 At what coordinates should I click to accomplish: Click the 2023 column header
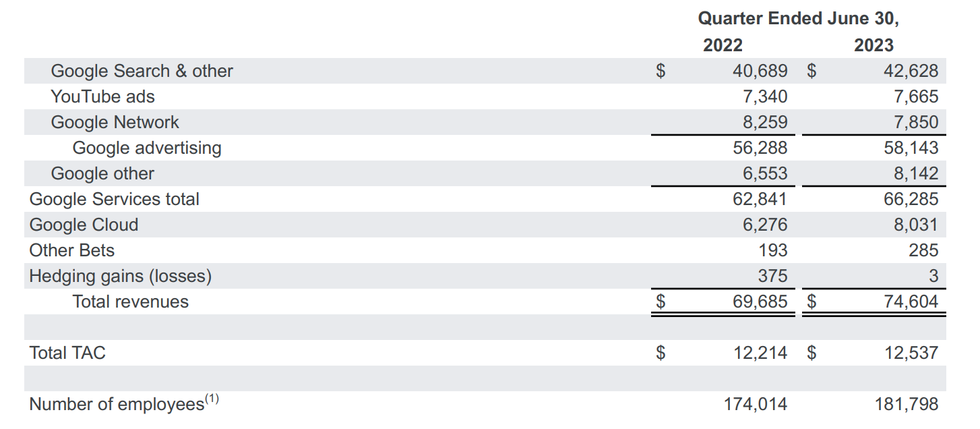point(874,45)
